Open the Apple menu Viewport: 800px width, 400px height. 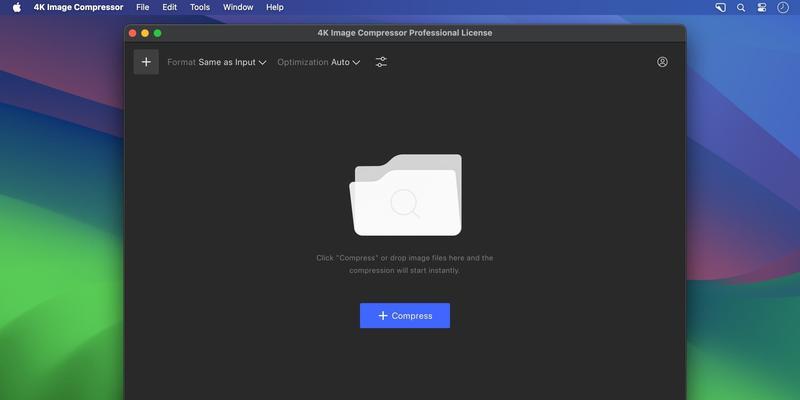pos(17,7)
